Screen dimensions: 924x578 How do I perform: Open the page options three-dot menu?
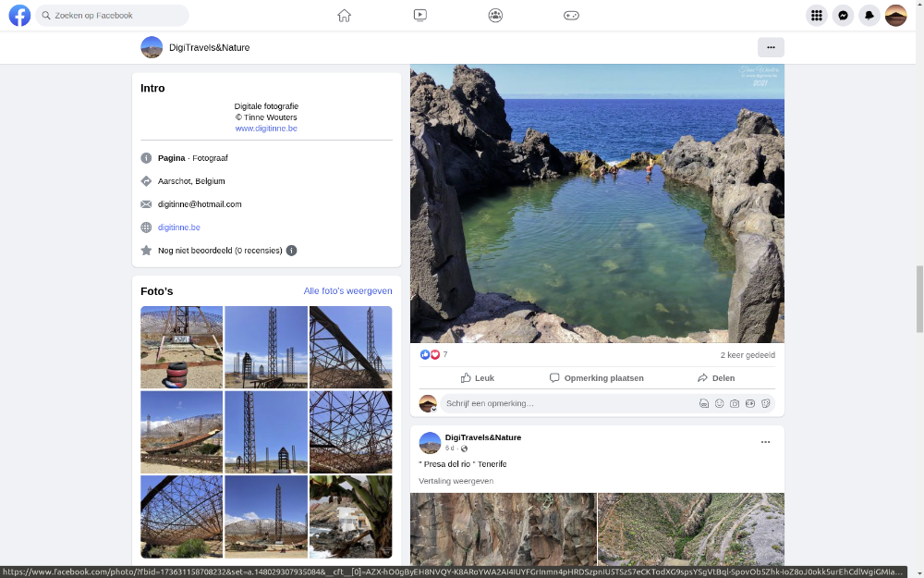[x=771, y=47]
